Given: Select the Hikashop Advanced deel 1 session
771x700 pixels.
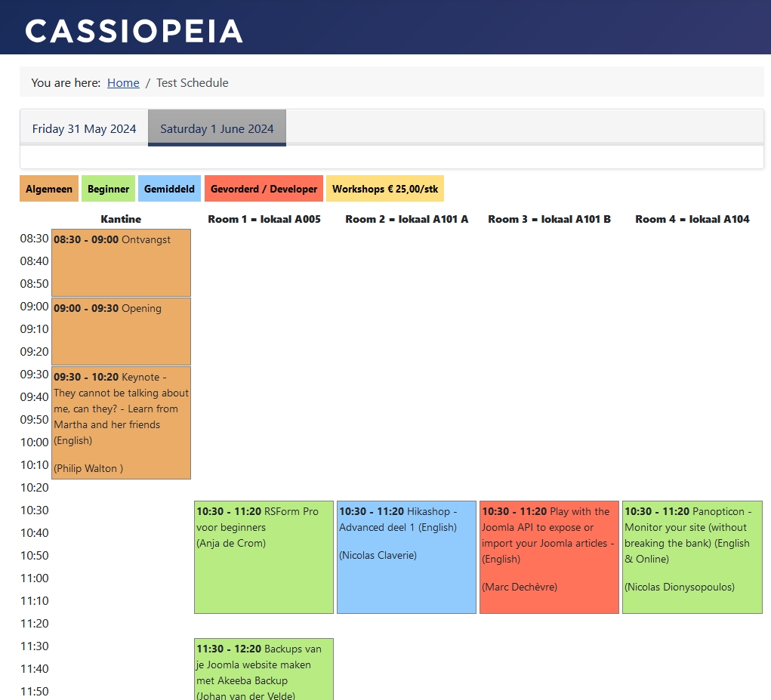Looking at the screenshot, I should (406, 557).
